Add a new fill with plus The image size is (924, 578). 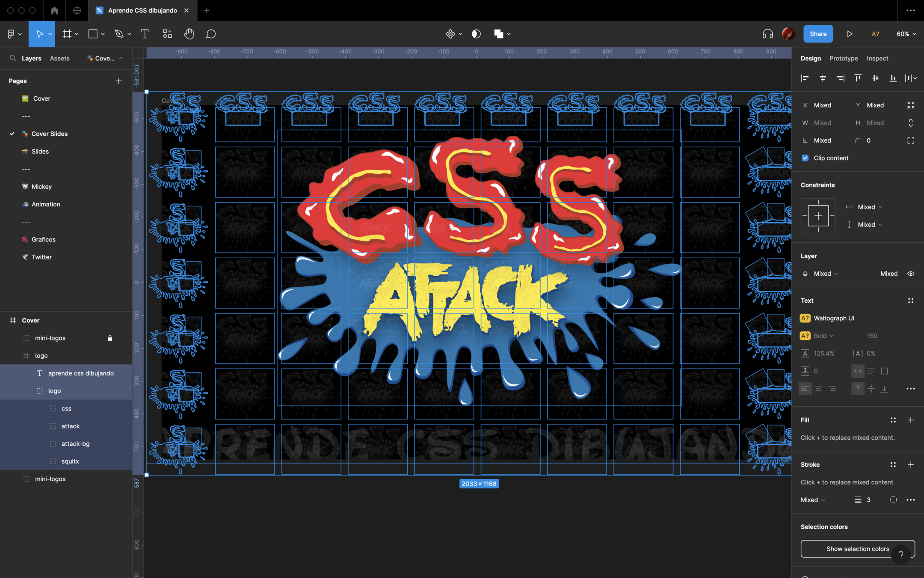click(911, 420)
